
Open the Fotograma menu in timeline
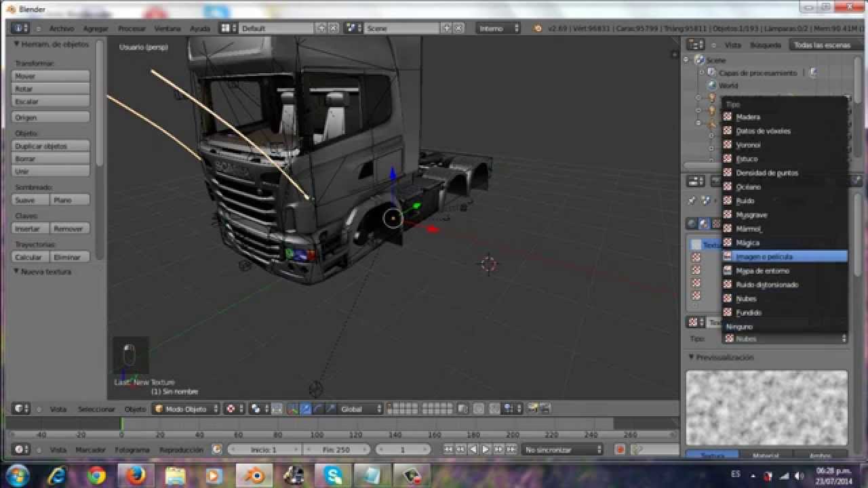132,450
